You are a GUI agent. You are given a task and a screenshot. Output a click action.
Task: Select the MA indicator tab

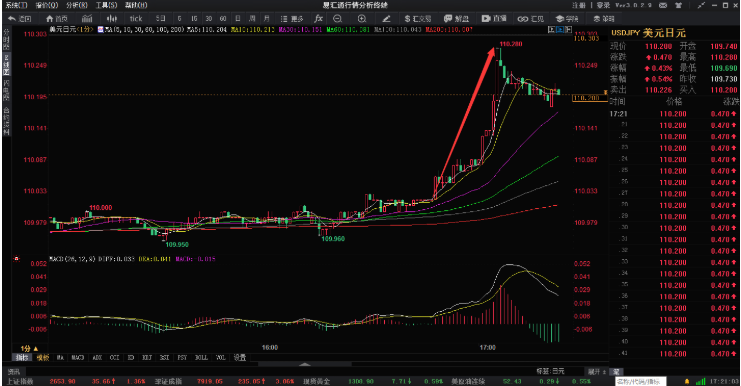pyautogui.click(x=60, y=358)
